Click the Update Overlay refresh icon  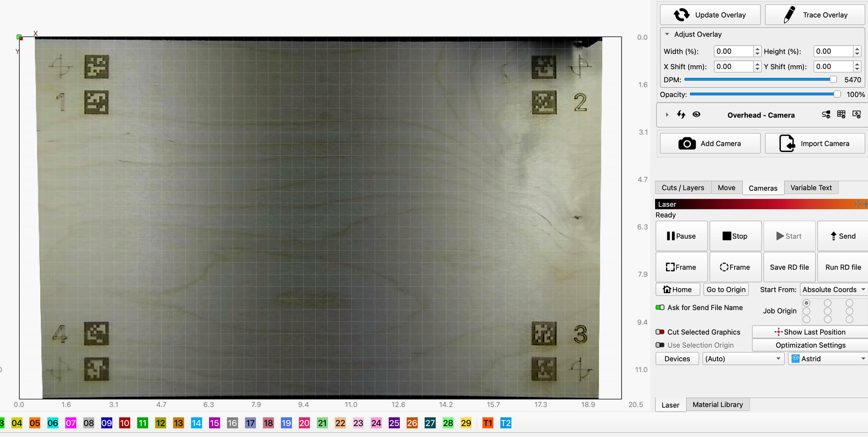[681, 15]
